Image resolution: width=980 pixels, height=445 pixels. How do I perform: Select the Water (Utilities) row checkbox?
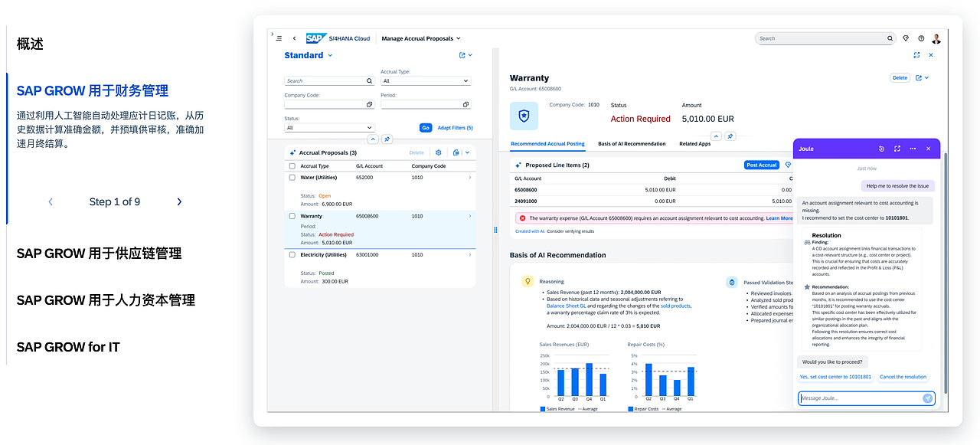click(x=292, y=178)
